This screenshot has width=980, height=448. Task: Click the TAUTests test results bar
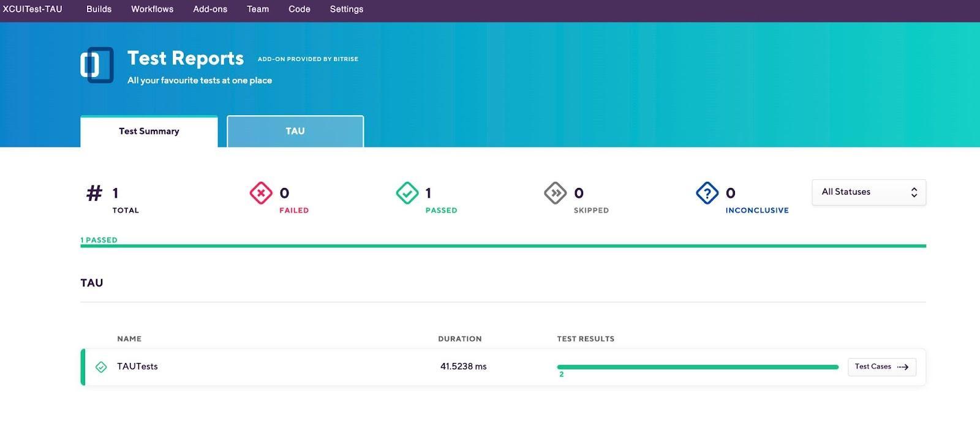pos(698,367)
